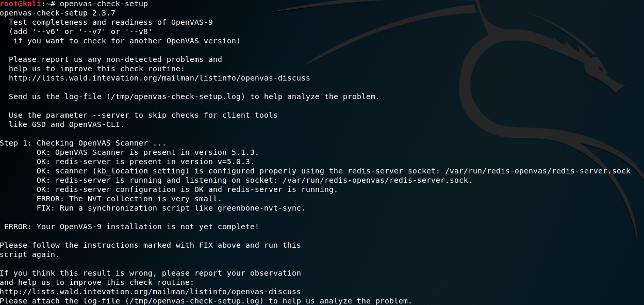The image size is (644, 305).
Task: Click the 'Step 1: Checking OpenVAS Scanner' line
Action: pos(82,143)
